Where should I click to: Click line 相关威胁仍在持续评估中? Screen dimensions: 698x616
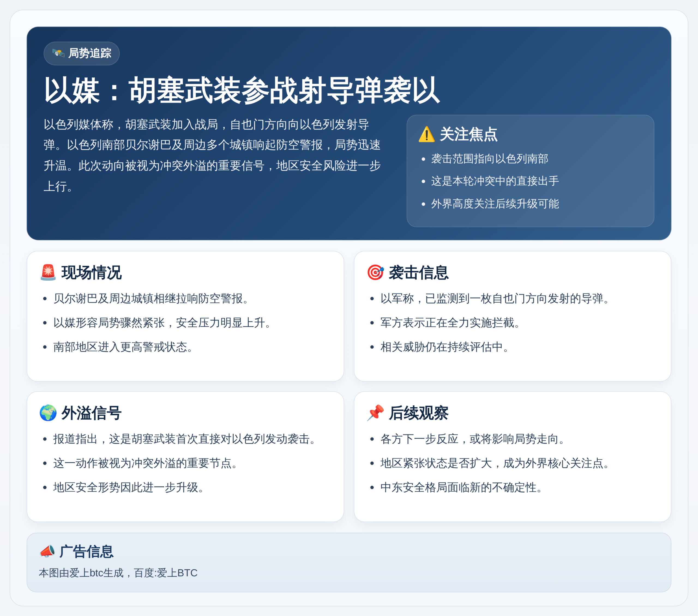pyautogui.click(x=445, y=347)
